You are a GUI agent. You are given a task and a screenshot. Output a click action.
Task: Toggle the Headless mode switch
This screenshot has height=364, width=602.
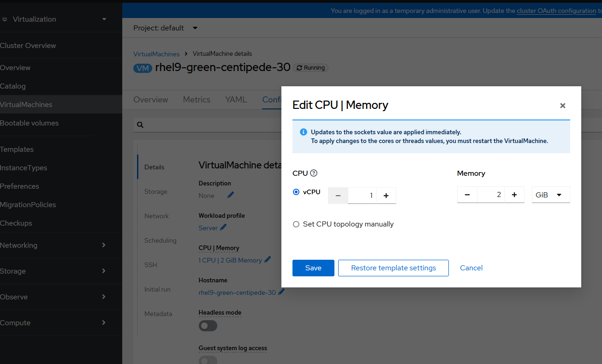tap(208, 326)
